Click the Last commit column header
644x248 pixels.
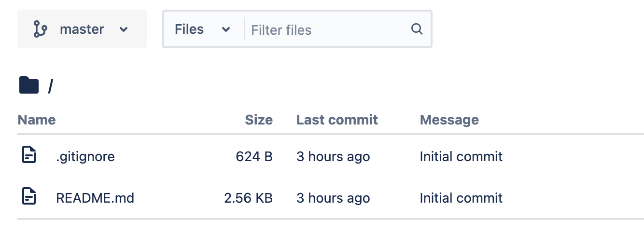(337, 120)
